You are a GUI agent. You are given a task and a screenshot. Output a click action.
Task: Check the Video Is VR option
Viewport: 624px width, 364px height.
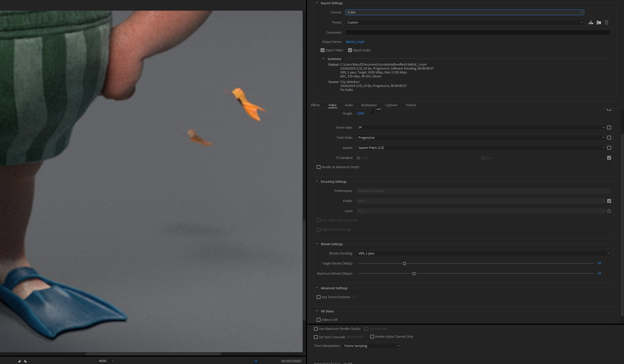coord(319,319)
